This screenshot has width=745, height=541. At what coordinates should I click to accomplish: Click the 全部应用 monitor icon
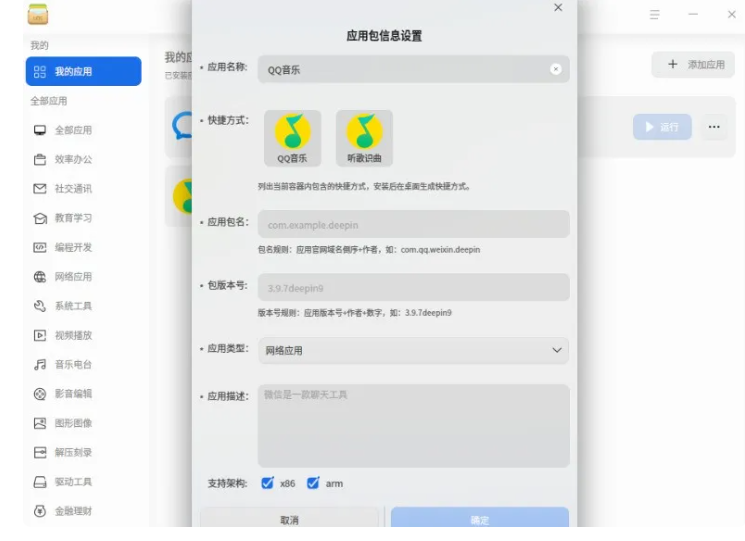[x=40, y=130]
